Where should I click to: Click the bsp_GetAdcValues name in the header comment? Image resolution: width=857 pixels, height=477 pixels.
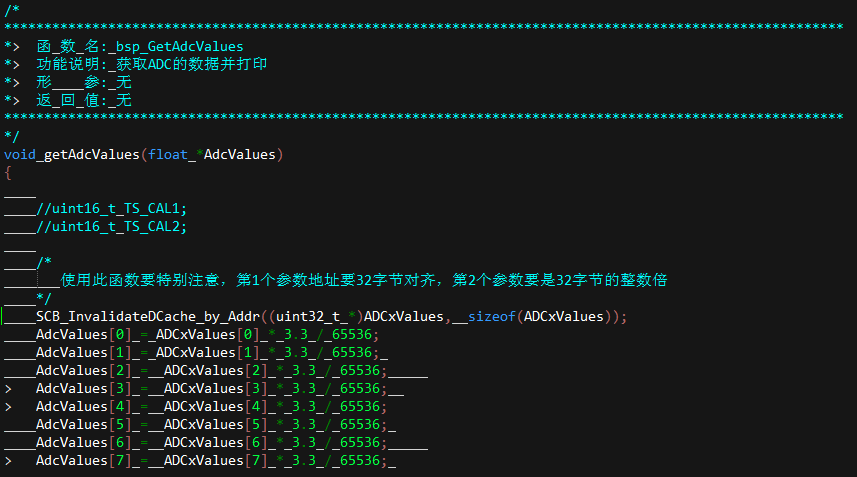pos(179,46)
